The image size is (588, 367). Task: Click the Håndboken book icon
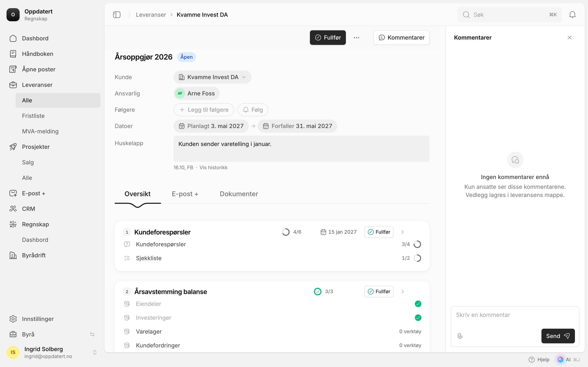coord(13,54)
